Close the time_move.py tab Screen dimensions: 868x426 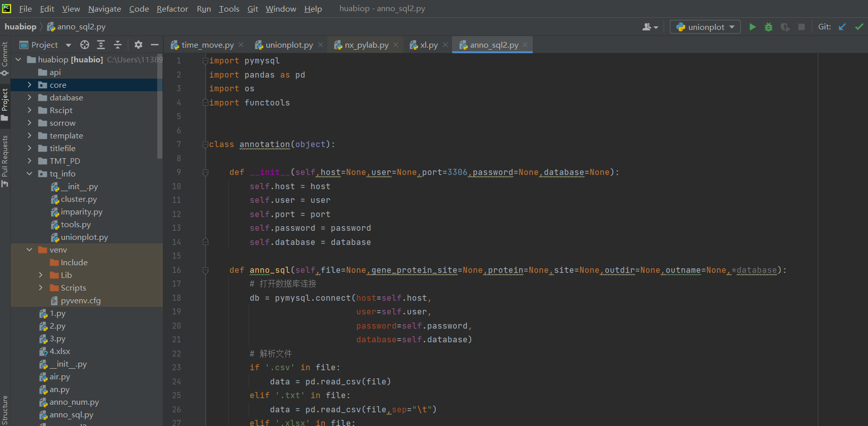(x=241, y=45)
